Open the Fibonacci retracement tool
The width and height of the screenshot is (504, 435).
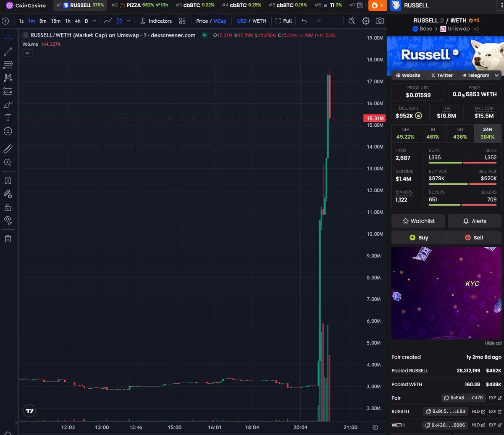pyautogui.click(x=8, y=65)
